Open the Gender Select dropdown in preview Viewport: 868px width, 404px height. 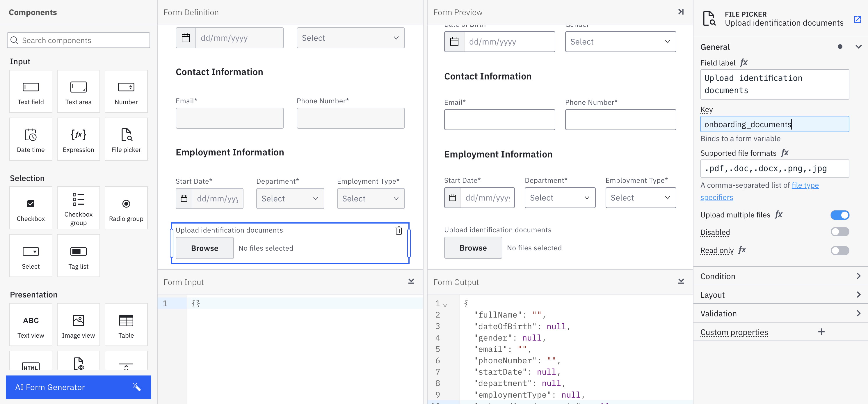coord(620,42)
